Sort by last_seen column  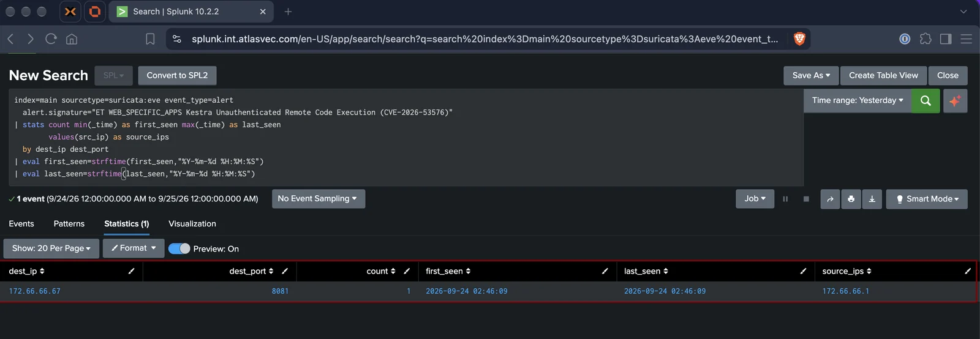646,271
